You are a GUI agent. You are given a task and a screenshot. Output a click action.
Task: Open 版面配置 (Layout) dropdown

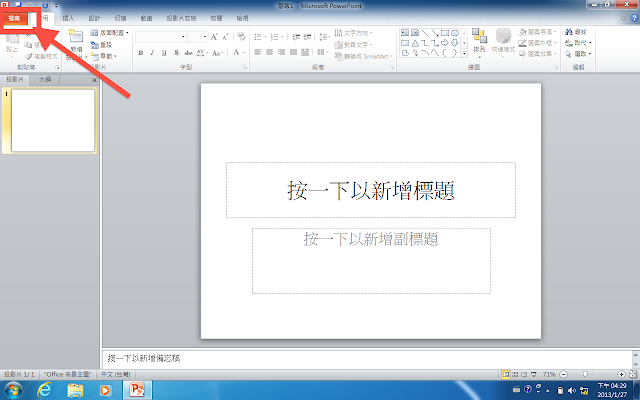coord(109,33)
